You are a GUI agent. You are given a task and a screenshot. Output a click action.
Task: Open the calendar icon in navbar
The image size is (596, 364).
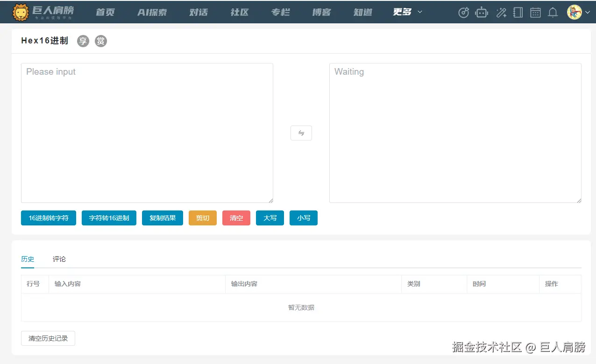[x=535, y=13]
